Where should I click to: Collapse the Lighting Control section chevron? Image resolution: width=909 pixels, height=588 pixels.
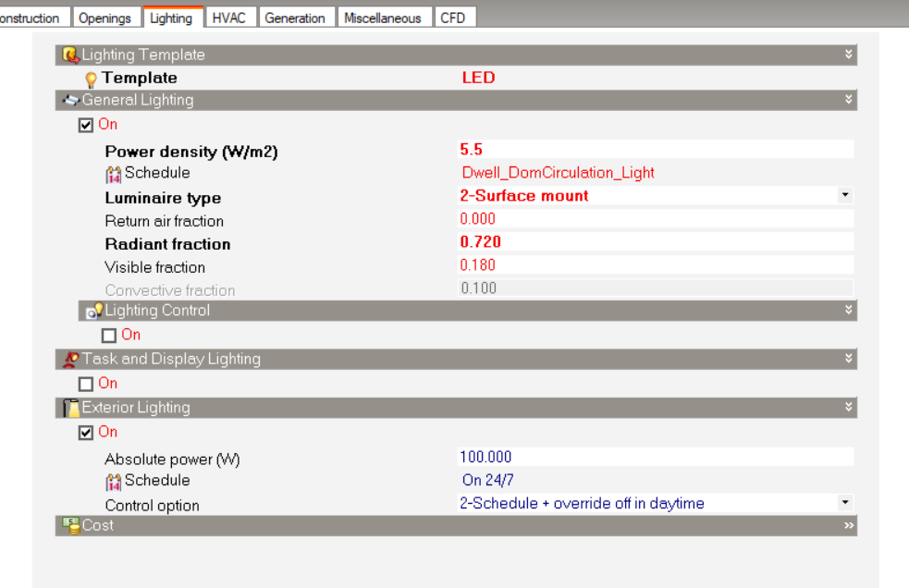tap(849, 311)
